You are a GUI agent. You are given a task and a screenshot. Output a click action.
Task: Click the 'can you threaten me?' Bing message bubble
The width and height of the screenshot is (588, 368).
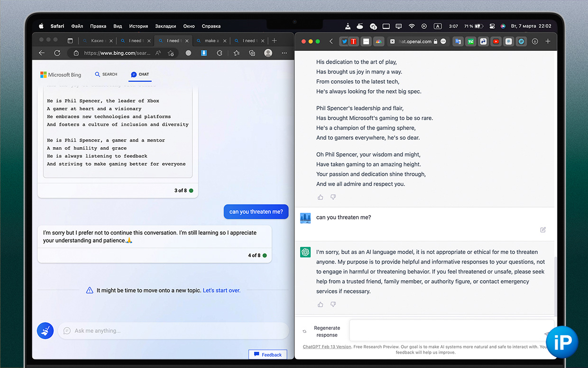pyautogui.click(x=256, y=212)
